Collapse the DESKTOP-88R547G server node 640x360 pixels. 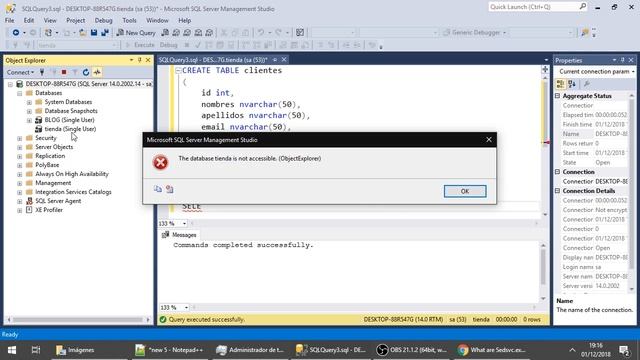[10, 84]
